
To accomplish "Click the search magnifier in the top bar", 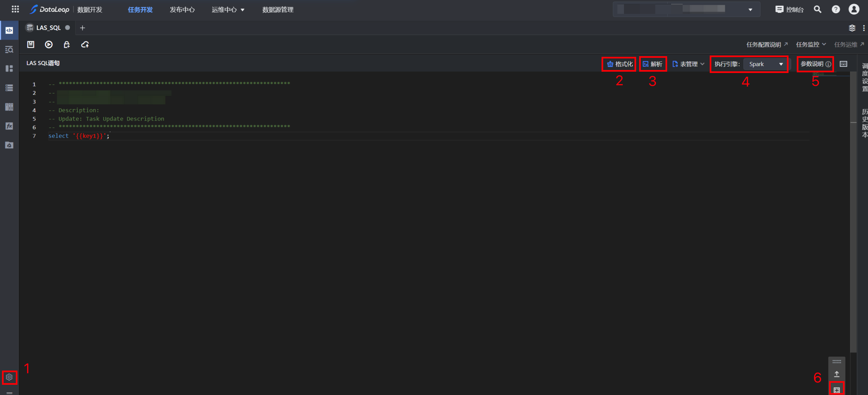I will pos(817,10).
